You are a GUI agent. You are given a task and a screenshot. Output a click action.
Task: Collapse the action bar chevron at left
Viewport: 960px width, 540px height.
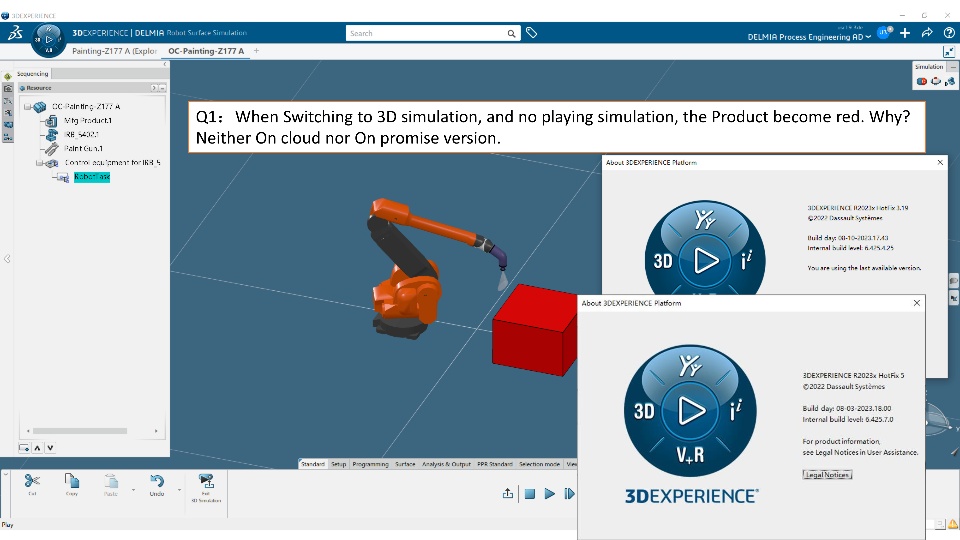[5, 473]
